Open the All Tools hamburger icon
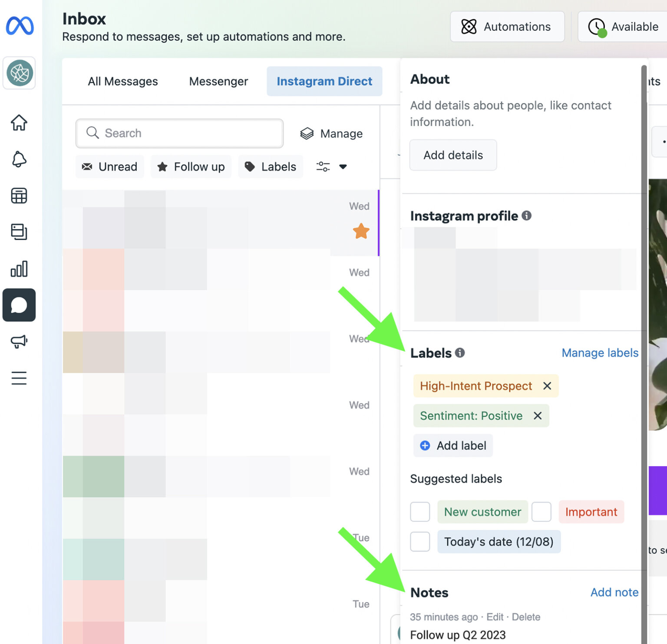Image resolution: width=667 pixels, height=644 pixels. (19, 378)
